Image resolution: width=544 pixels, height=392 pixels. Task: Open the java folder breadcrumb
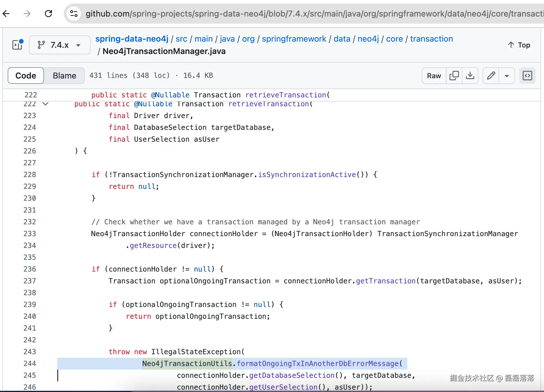(227, 39)
